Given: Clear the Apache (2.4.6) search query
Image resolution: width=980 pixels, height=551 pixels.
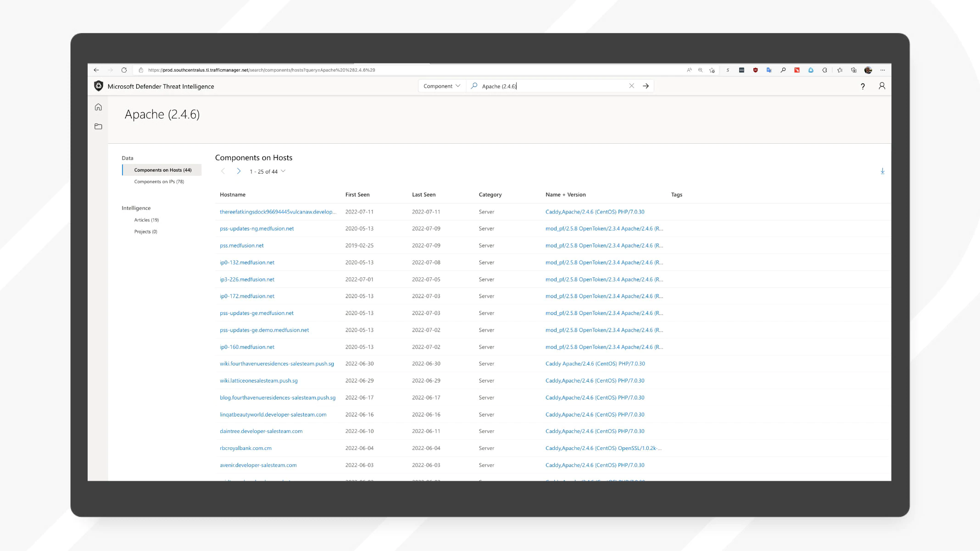Looking at the screenshot, I should point(632,86).
